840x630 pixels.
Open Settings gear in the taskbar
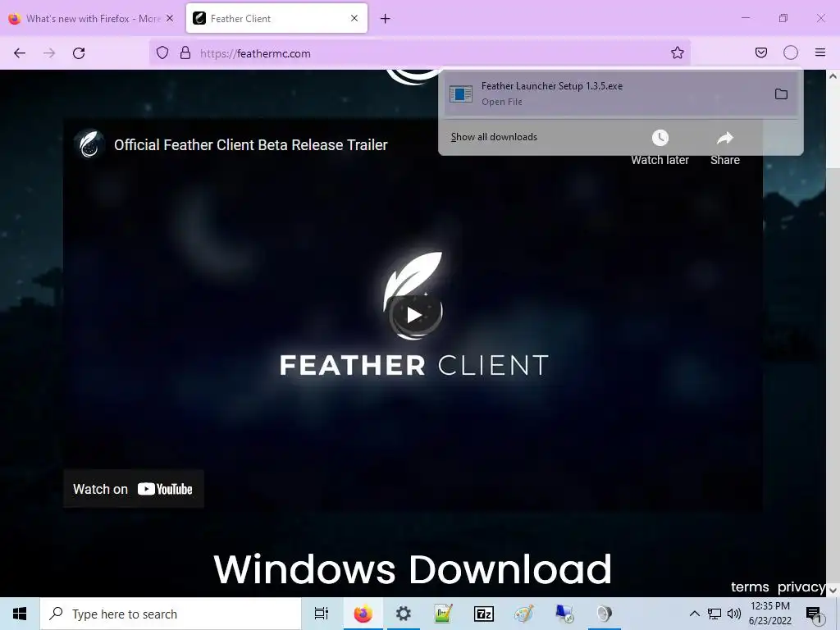(404, 614)
